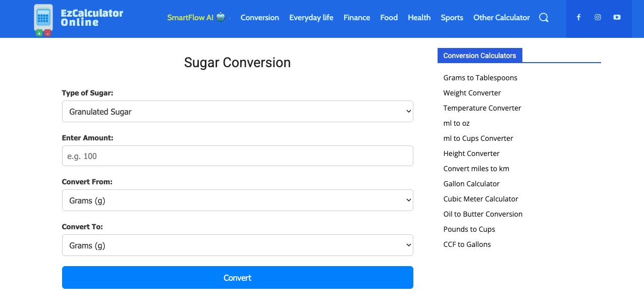Click the EzCalculator Online logo icon
The height and width of the screenshot is (307, 644).
(x=43, y=20)
